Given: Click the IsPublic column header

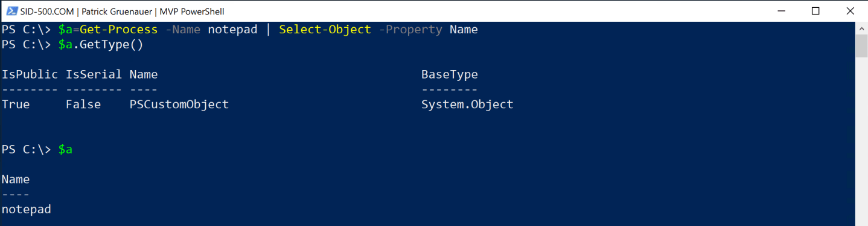Looking at the screenshot, I should pyautogui.click(x=30, y=74).
